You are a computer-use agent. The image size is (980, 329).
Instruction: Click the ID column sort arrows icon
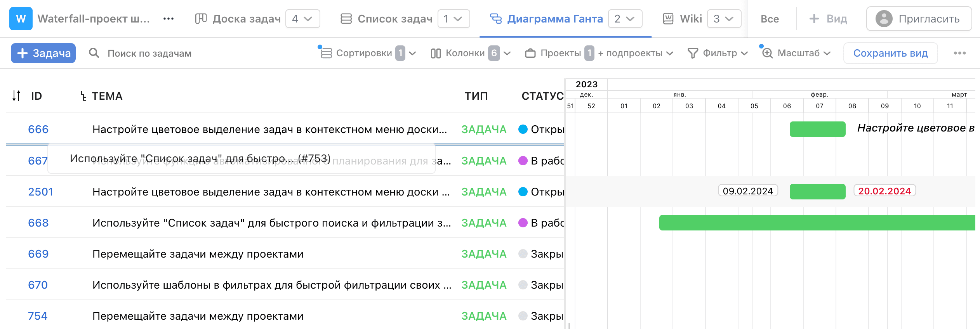click(x=16, y=96)
